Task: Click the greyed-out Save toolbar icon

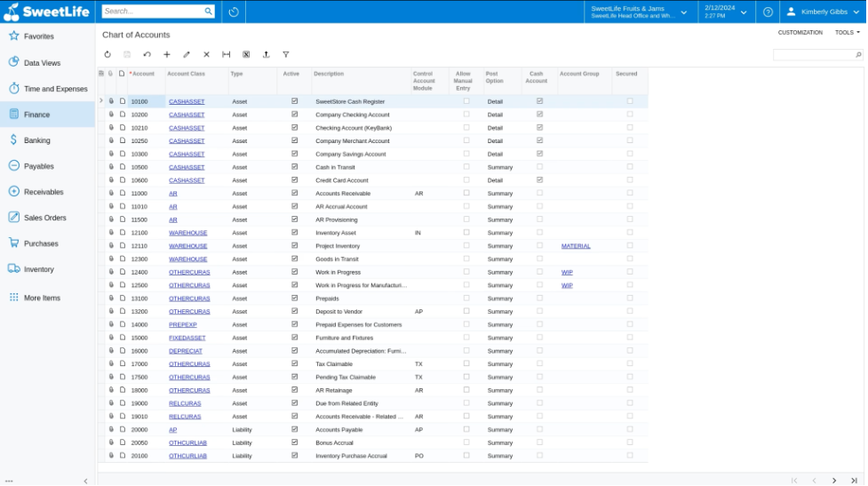Action: tap(127, 54)
